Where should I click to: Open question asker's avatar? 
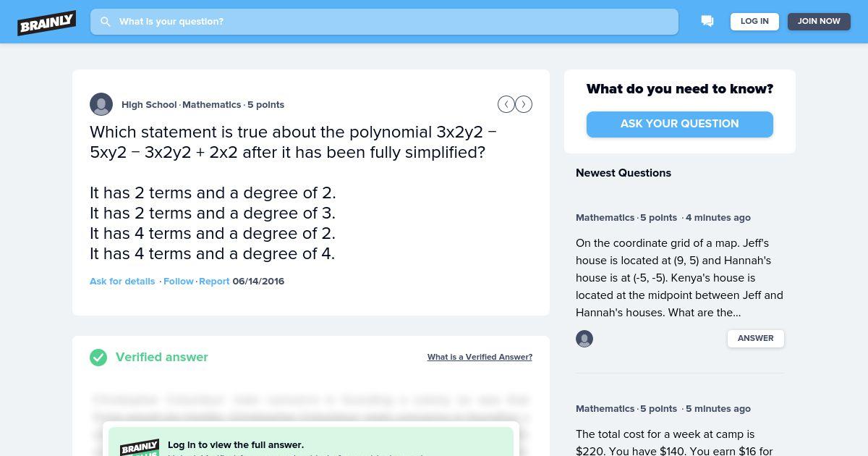pyautogui.click(x=101, y=104)
